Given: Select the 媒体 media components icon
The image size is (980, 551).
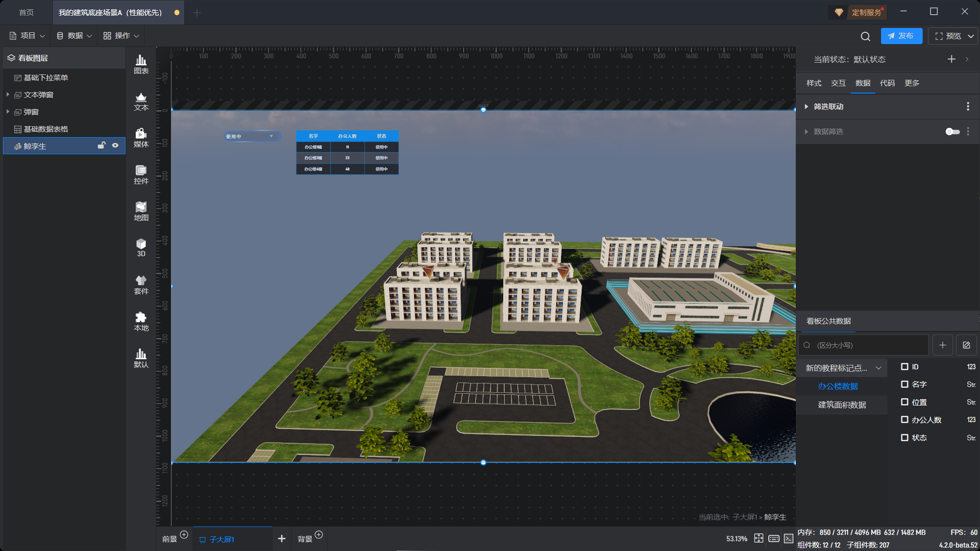Looking at the screenshot, I should pos(141,138).
